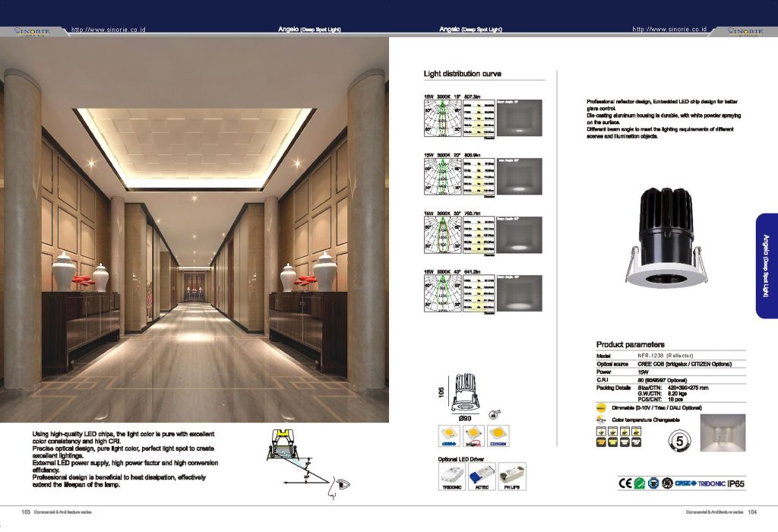Select the Tridonic LED driver image
This screenshot has height=532, width=778.
point(452,476)
